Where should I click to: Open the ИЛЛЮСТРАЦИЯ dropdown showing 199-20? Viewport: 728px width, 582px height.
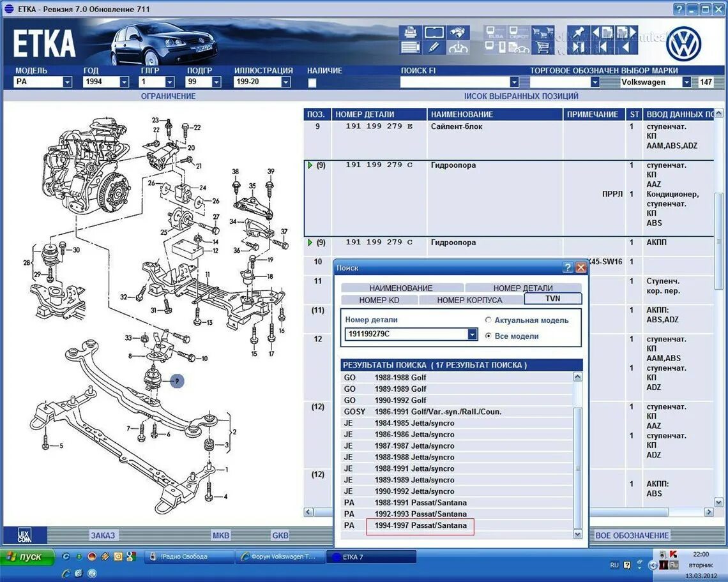click(285, 82)
